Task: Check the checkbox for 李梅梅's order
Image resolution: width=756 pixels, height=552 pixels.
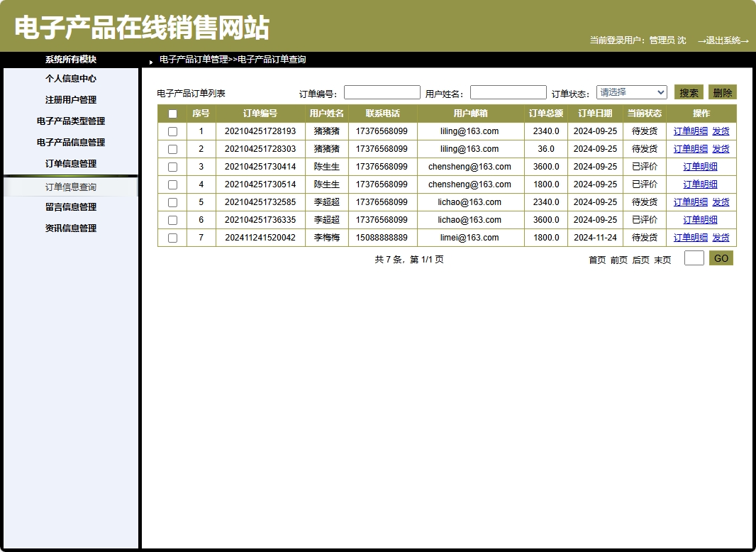Action: coord(172,237)
